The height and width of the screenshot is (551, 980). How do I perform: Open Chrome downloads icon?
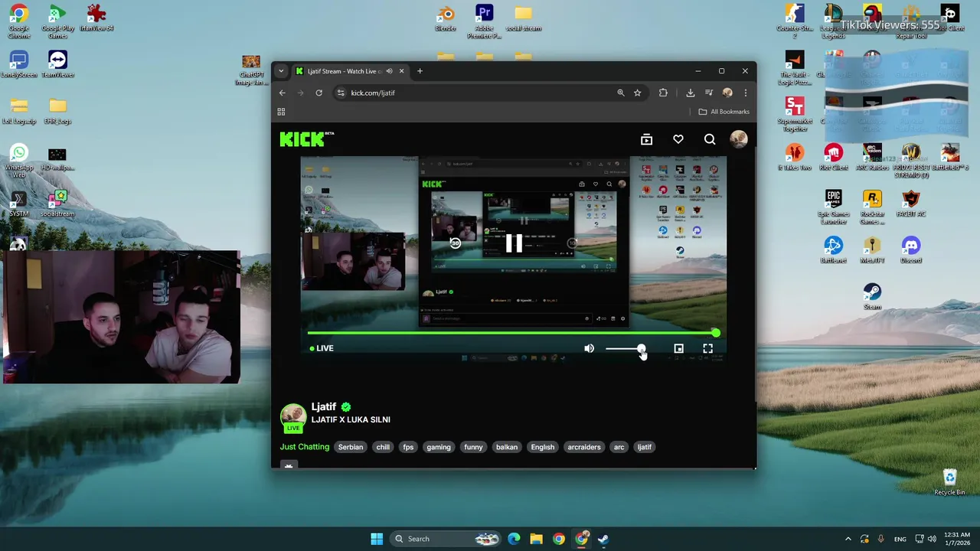(690, 93)
